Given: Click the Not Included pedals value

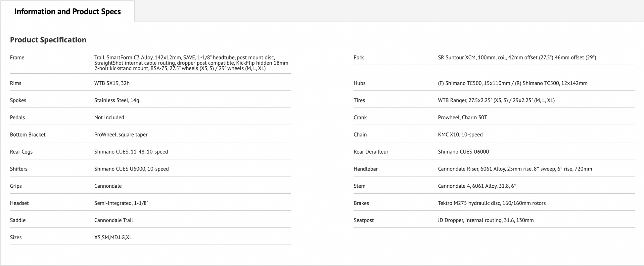Looking at the screenshot, I should pos(109,118).
